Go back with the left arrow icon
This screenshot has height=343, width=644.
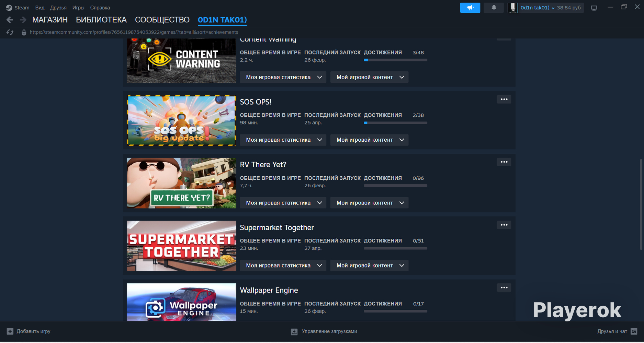(10, 20)
